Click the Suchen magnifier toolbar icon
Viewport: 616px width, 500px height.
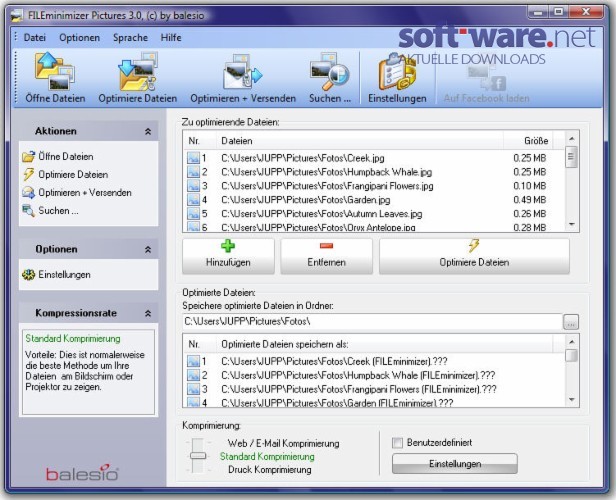coord(329,71)
